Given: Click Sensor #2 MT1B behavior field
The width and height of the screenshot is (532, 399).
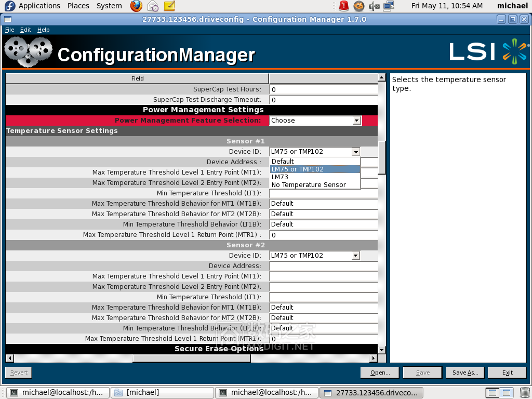Looking at the screenshot, I should [324, 308].
